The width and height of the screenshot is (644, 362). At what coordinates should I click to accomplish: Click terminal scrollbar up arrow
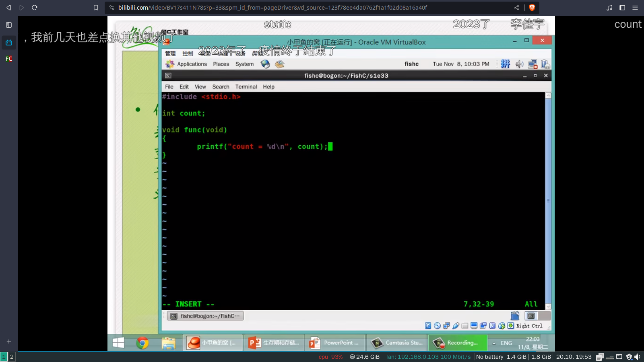tap(548, 95)
